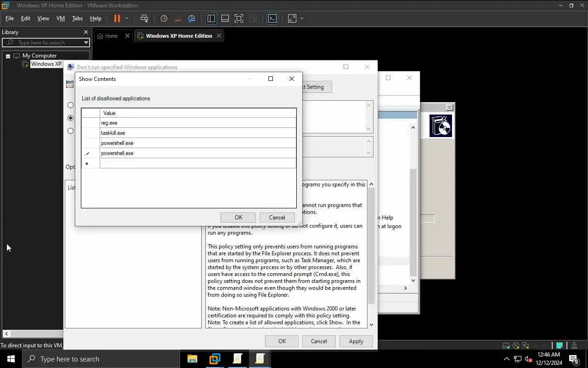Click the CD/DVD drive status icon
The image size is (588, 368).
[516, 345]
